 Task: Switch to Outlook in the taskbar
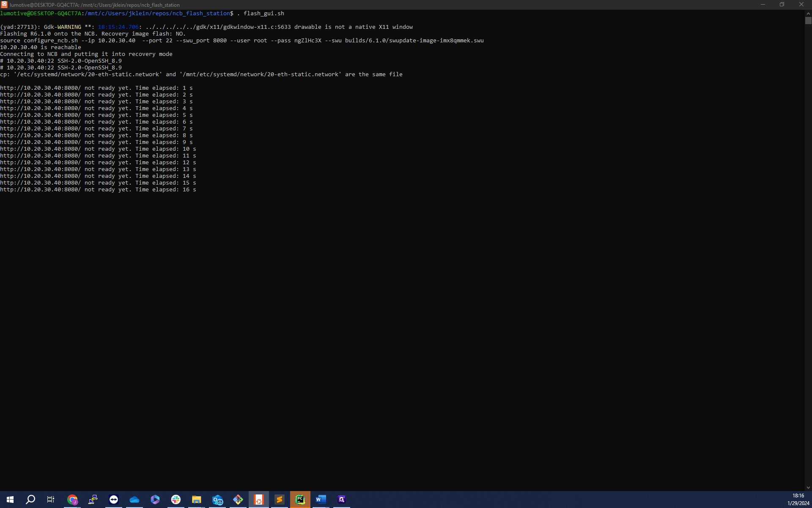[217, 500]
